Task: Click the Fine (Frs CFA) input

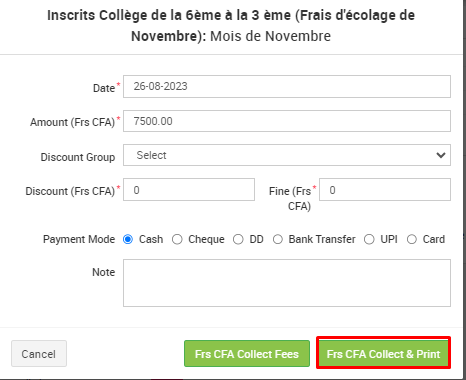Action: [385, 190]
